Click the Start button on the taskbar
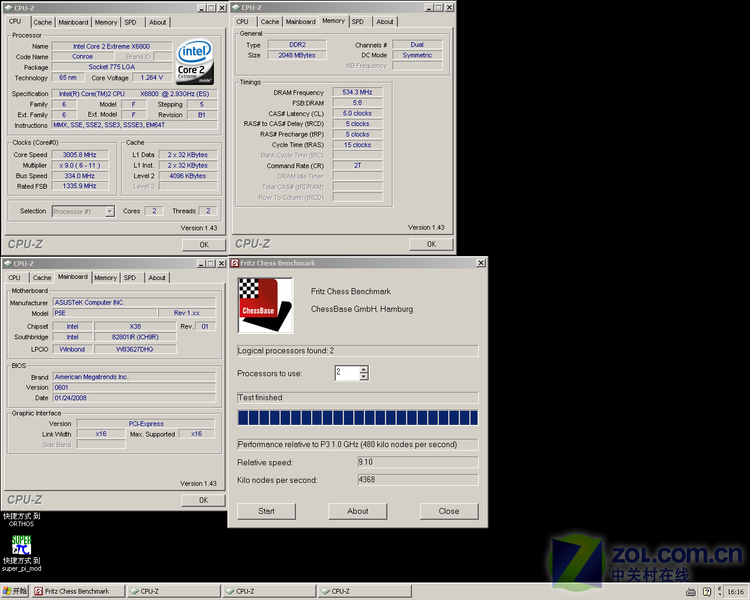This screenshot has width=750, height=600. (15, 591)
